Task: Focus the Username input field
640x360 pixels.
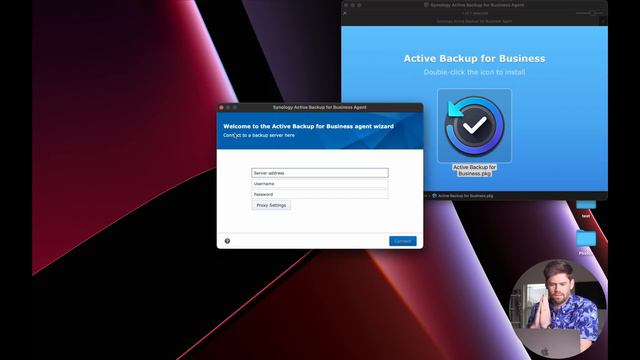Action: [x=320, y=184]
